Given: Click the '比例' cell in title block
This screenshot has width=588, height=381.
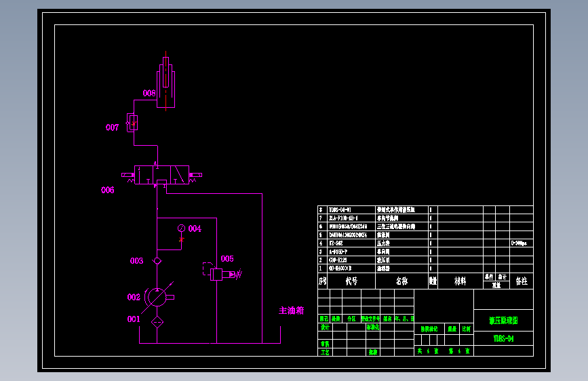Looking at the screenshot, I should tap(466, 329).
